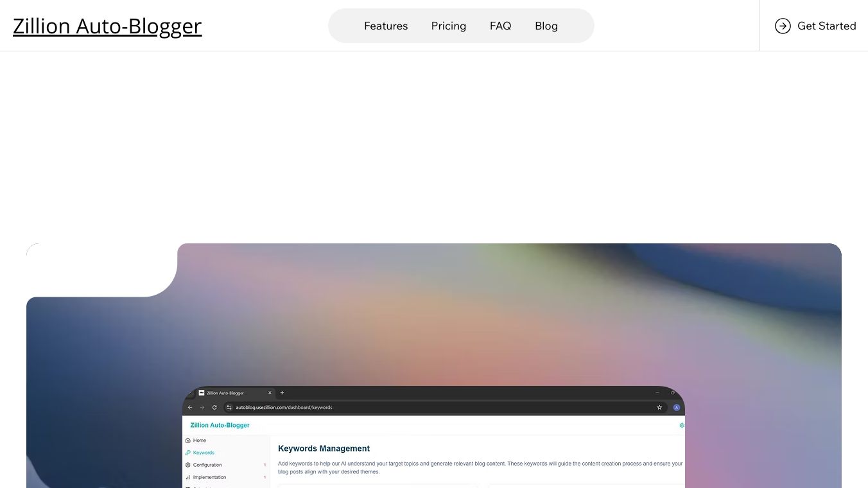
Task: Click the teal settings icon in the dashboard header
Action: pos(682,425)
